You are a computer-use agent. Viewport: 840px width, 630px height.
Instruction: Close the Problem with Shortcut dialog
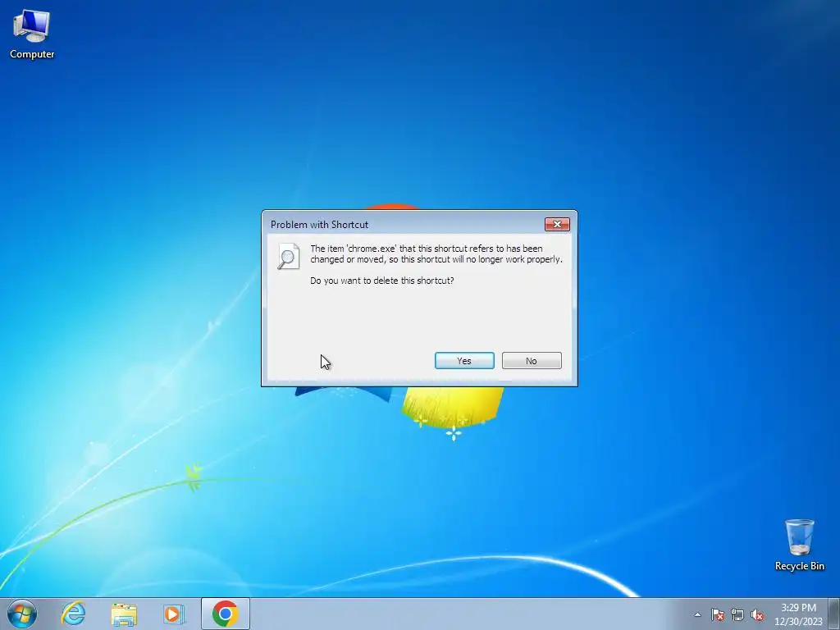(557, 225)
